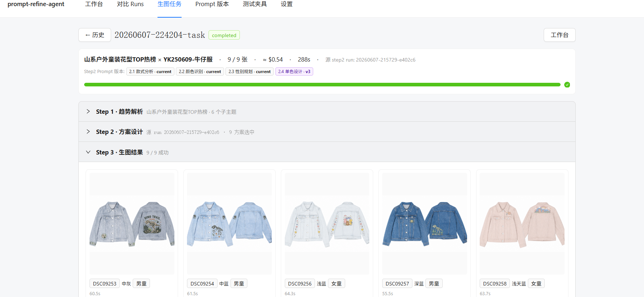644x297 pixels.
Task: Switch to the 对比 Runs tab
Action: (130, 4)
